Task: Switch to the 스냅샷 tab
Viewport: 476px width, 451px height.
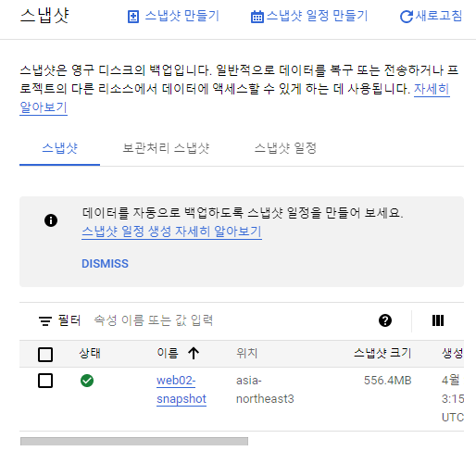Action: (x=59, y=148)
